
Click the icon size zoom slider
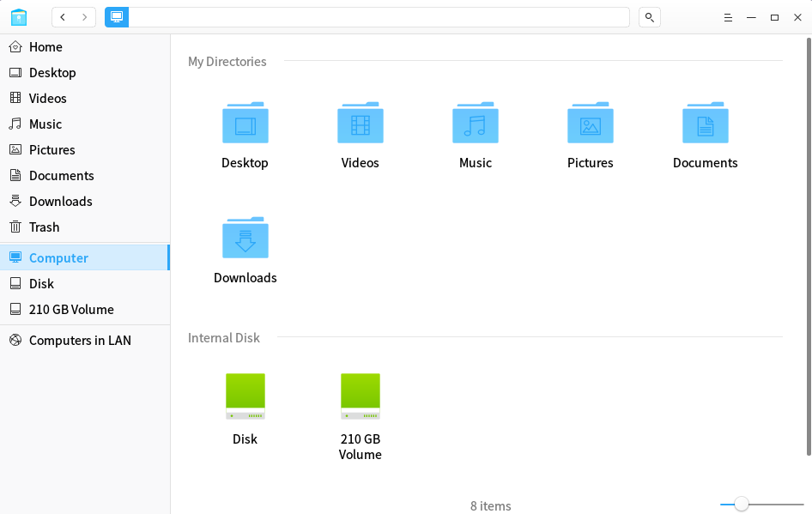tap(742, 505)
